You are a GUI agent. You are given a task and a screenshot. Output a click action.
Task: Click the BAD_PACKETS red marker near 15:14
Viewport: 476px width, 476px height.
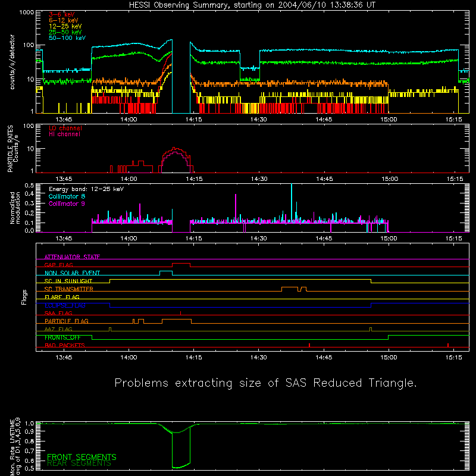pos(448,345)
